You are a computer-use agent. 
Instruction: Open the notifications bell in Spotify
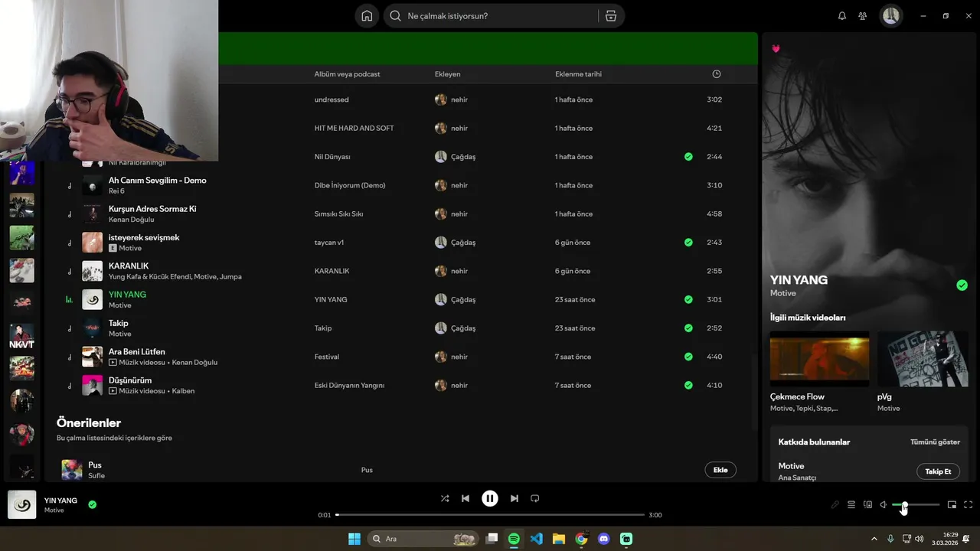[842, 16]
